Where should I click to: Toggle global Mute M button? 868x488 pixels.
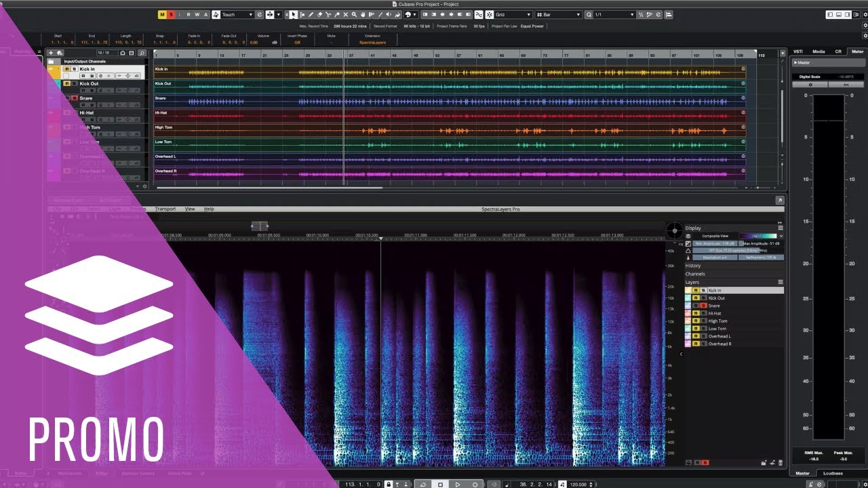click(x=162, y=14)
